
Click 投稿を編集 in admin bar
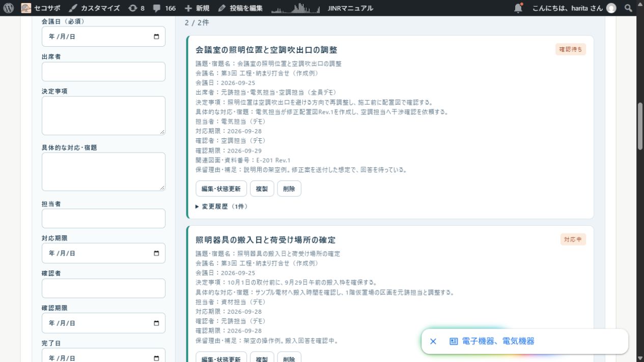pyautogui.click(x=240, y=8)
